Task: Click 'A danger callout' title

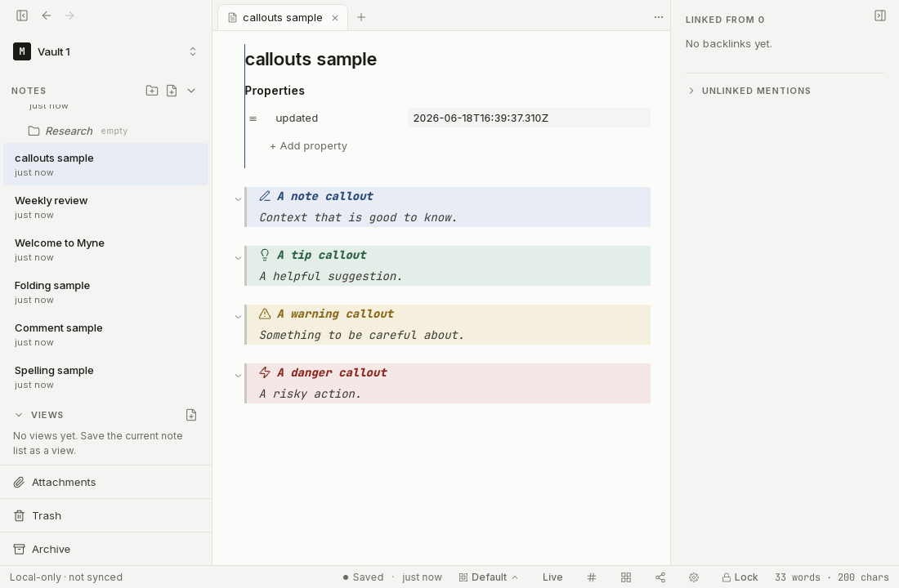Action: (x=332, y=372)
